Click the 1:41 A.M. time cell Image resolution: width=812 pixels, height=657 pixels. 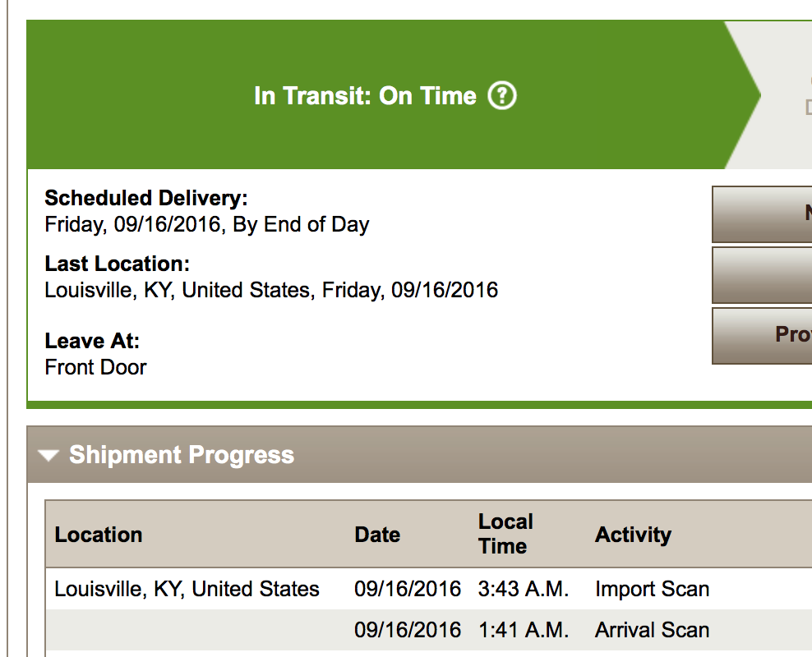point(523,630)
